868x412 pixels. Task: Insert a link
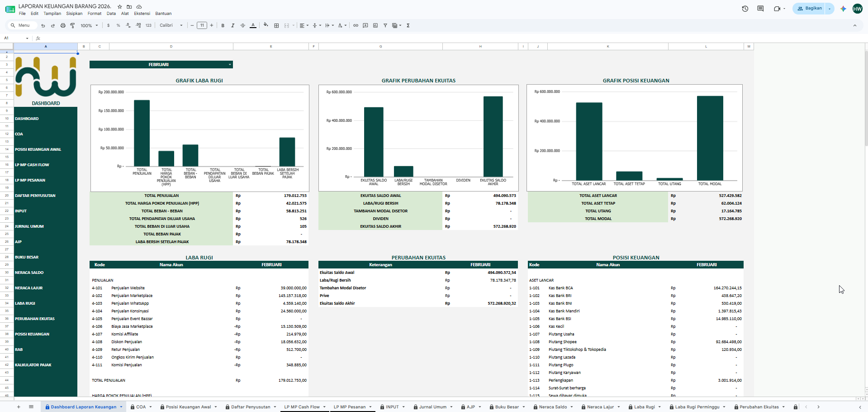point(356,26)
